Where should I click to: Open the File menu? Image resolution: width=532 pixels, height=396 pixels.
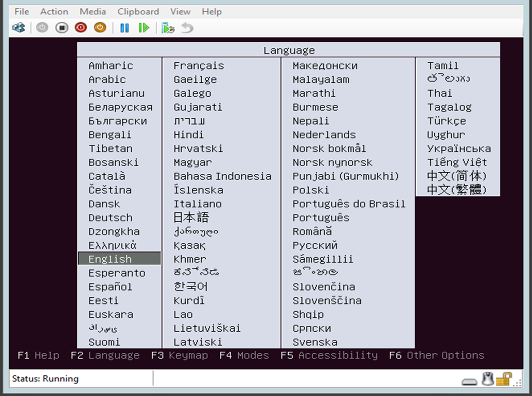22,11
